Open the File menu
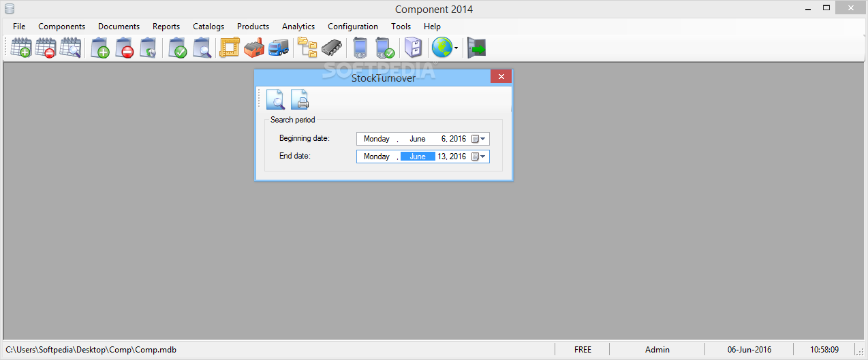 [x=19, y=27]
